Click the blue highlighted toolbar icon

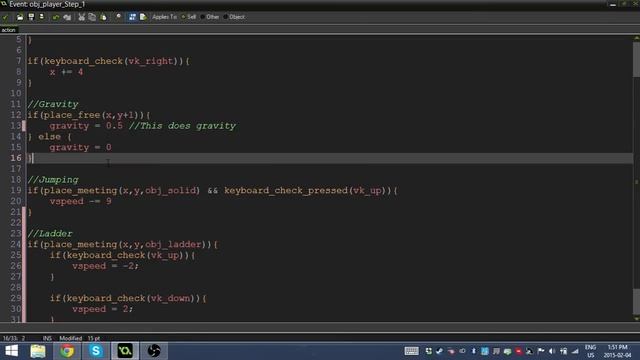coord(132,17)
